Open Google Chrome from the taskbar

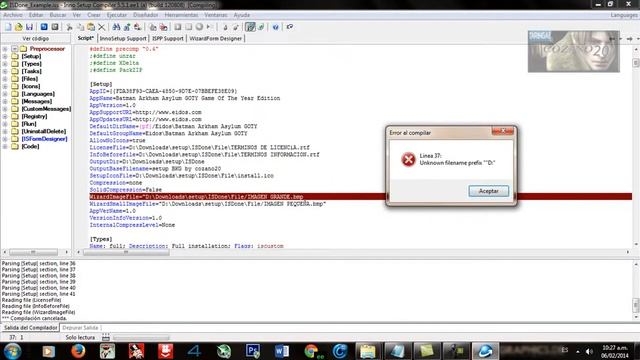pos(311,351)
